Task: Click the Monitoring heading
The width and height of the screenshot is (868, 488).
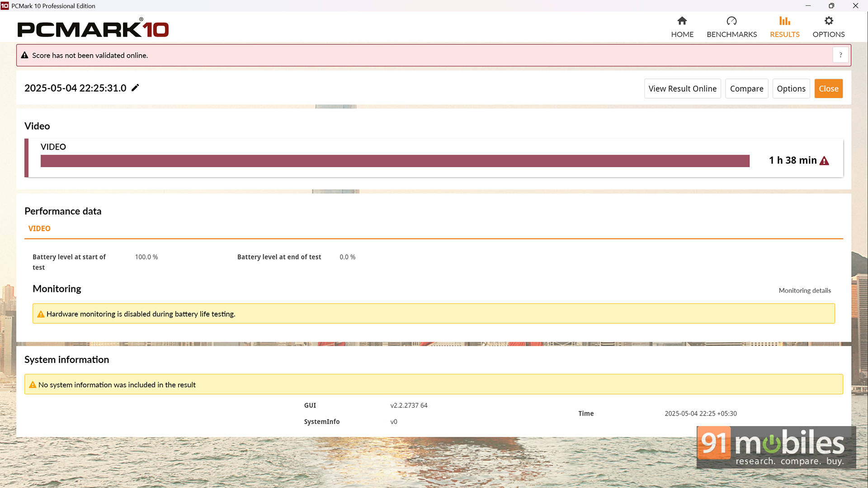Action: 57,289
